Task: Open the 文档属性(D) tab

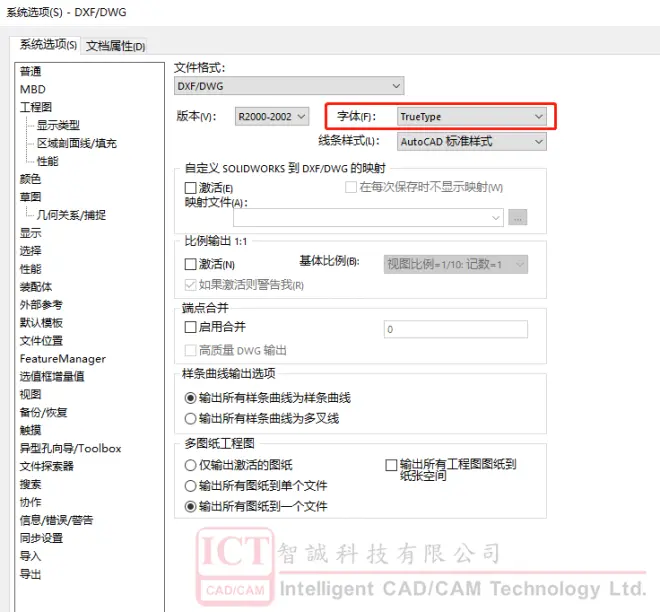Action: [x=115, y=46]
